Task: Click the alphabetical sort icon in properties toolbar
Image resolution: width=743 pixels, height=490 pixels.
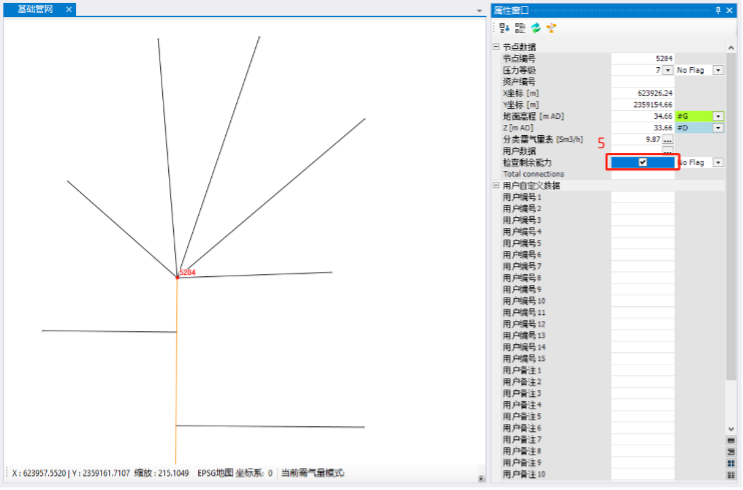Action: pos(520,27)
